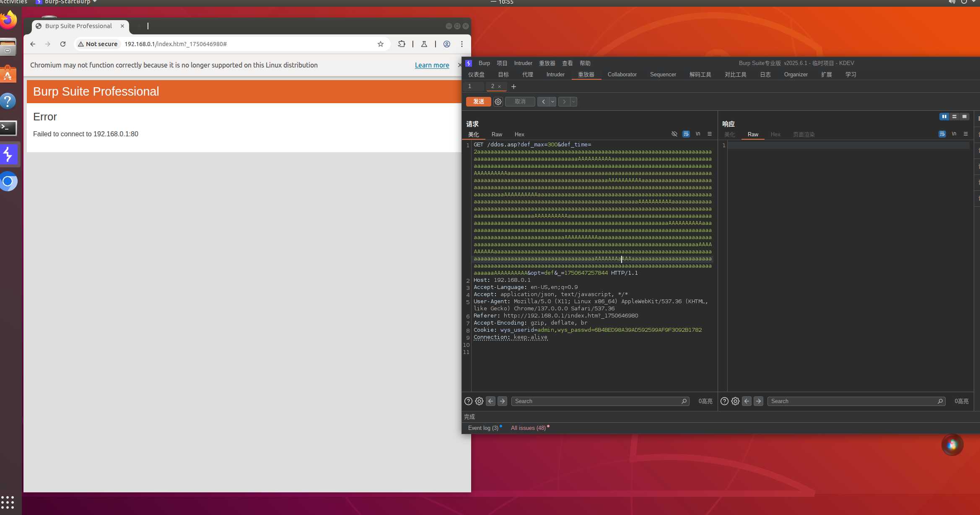The height and width of the screenshot is (515, 980).
Task: Open Help from Ubuntu dock
Action: click(8, 101)
